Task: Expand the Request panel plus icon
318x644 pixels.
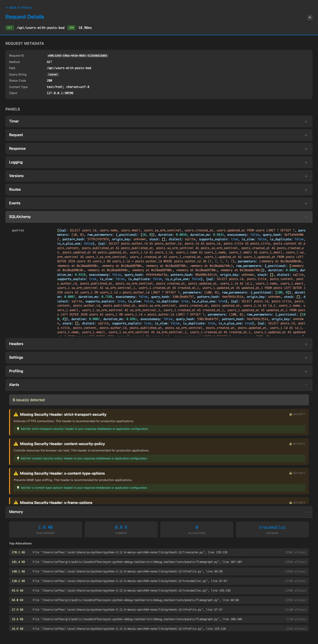Action: pyautogui.click(x=306, y=135)
